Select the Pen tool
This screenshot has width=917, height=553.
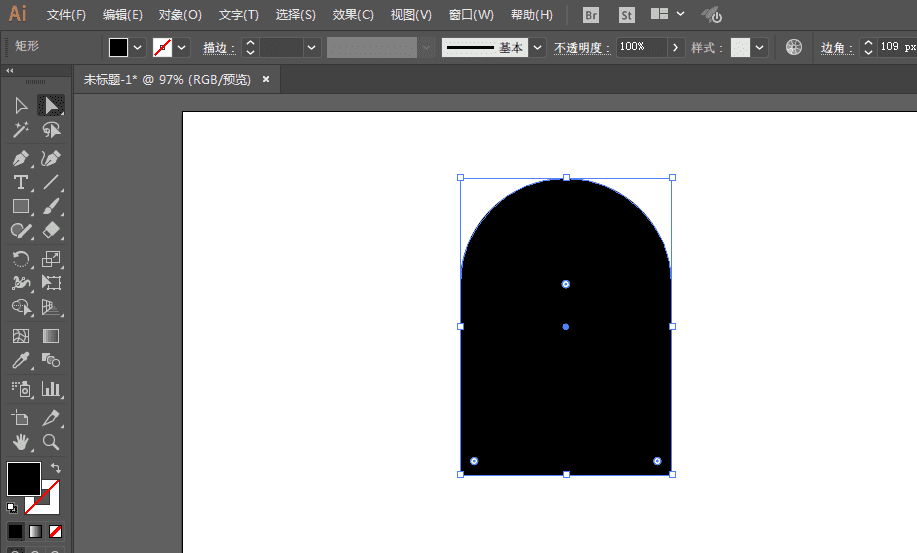20,158
